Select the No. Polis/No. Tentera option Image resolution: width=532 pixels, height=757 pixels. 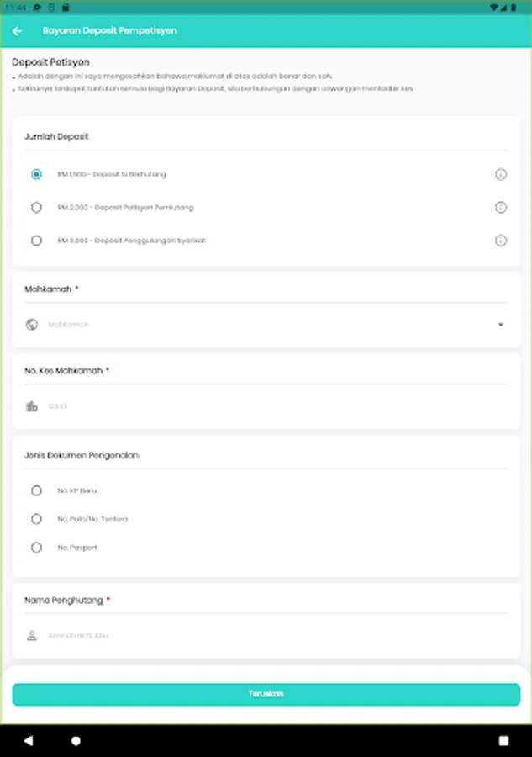(x=36, y=519)
